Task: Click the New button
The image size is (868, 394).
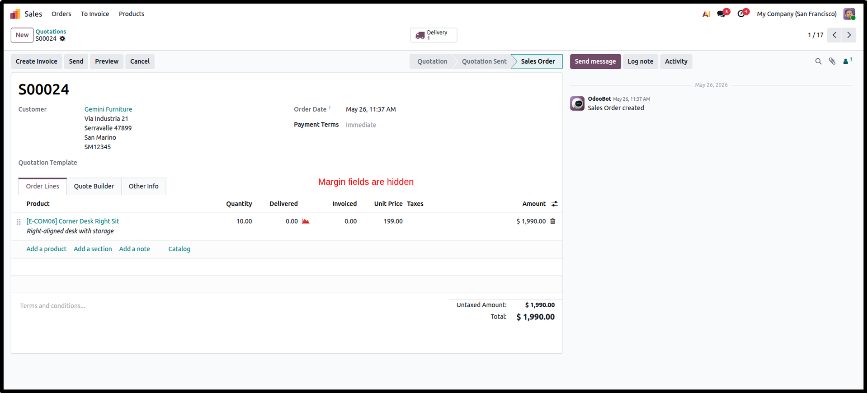Action: point(22,35)
